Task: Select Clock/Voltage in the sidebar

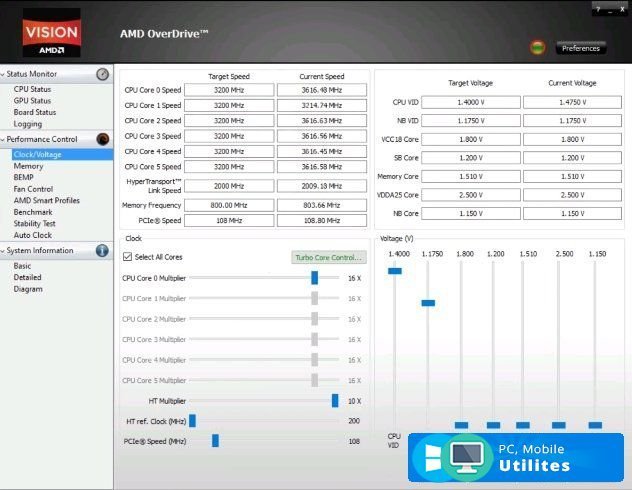Action: point(62,154)
